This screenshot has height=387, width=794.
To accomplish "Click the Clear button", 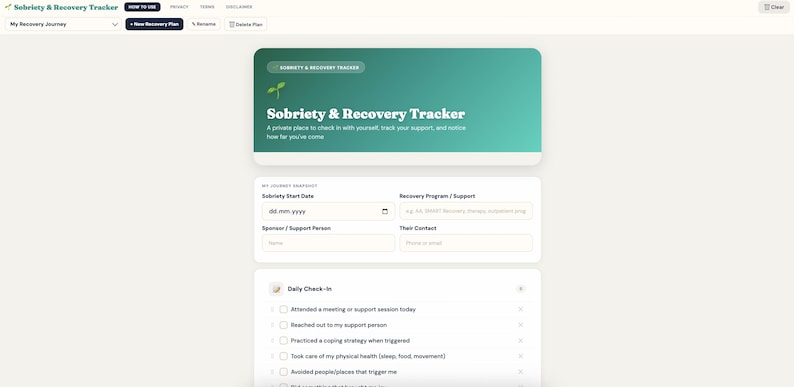I will coord(774,7).
